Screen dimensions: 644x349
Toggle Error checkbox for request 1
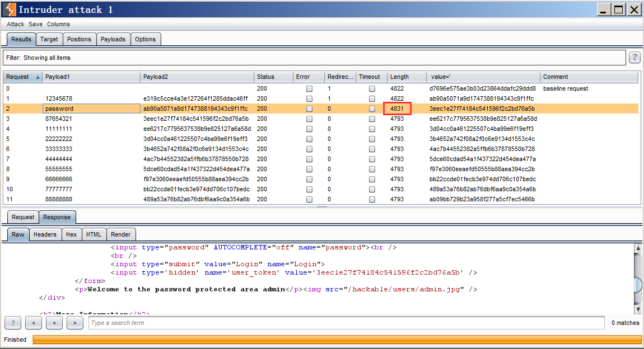[309, 99]
